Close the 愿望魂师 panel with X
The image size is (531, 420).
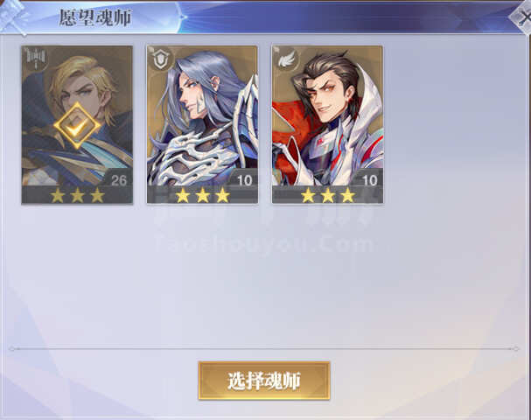[521, 16]
